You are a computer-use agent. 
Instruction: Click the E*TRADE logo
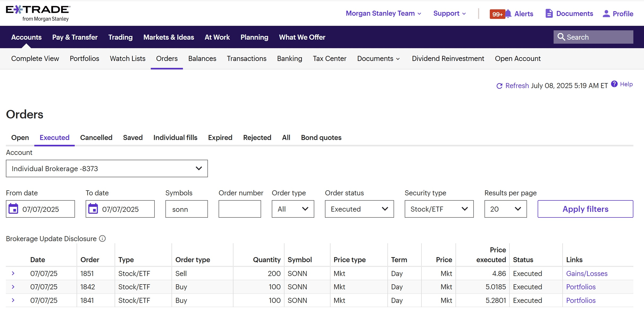[x=38, y=14]
